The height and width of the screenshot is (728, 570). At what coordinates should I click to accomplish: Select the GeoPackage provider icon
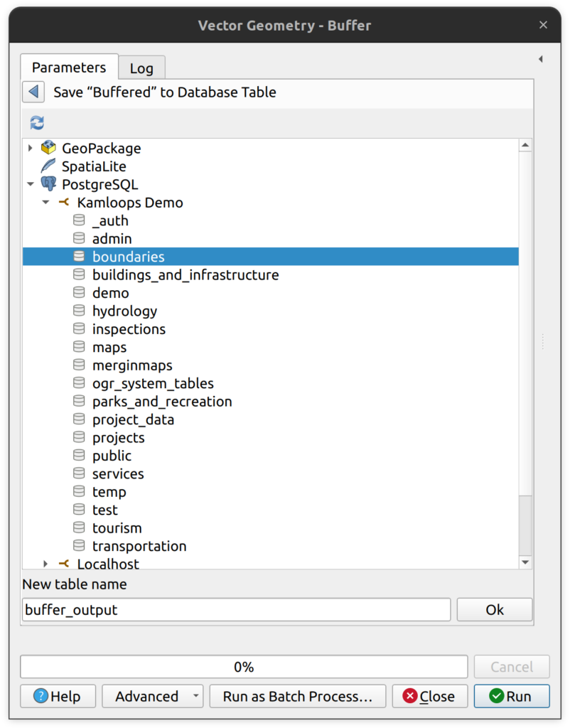(48, 148)
